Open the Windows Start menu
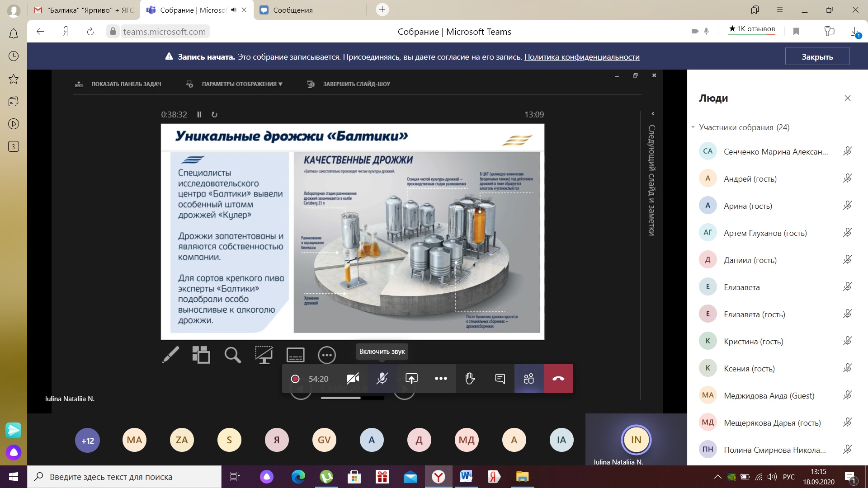The height and width of the screenshot is (488, 868). [x=14, y=477]
